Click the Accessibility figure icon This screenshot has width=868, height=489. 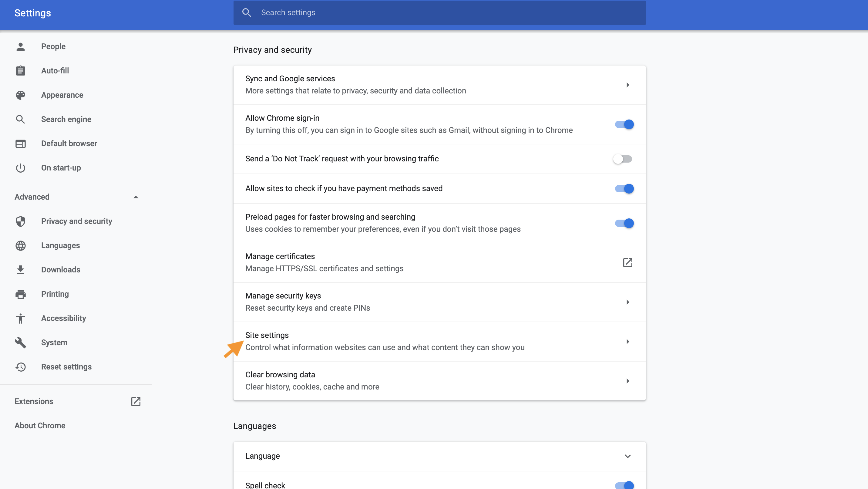coord(21,318)
